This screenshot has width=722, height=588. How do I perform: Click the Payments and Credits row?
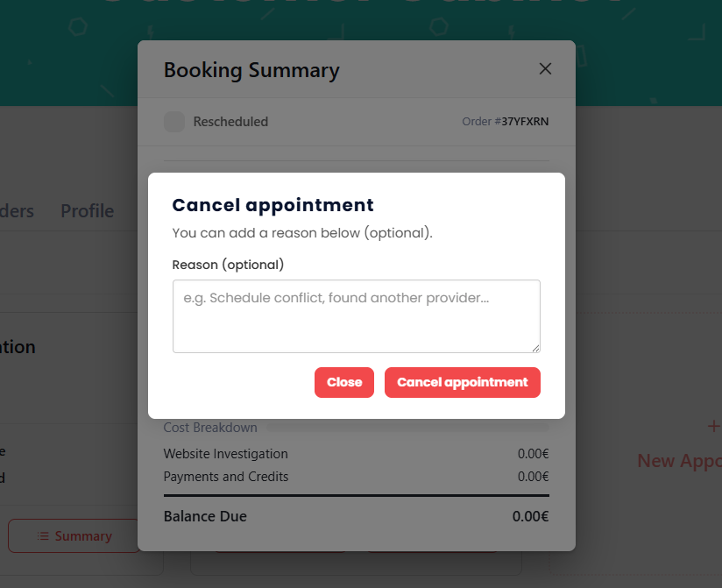pyautogui.click(x=226, y=477)
